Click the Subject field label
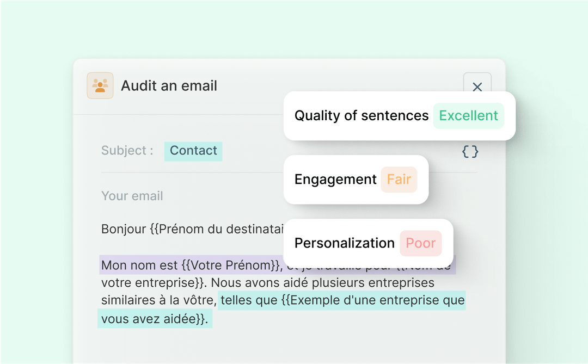Screen dimensions: 588x364 pyautogui.click(x=127, y=151)
